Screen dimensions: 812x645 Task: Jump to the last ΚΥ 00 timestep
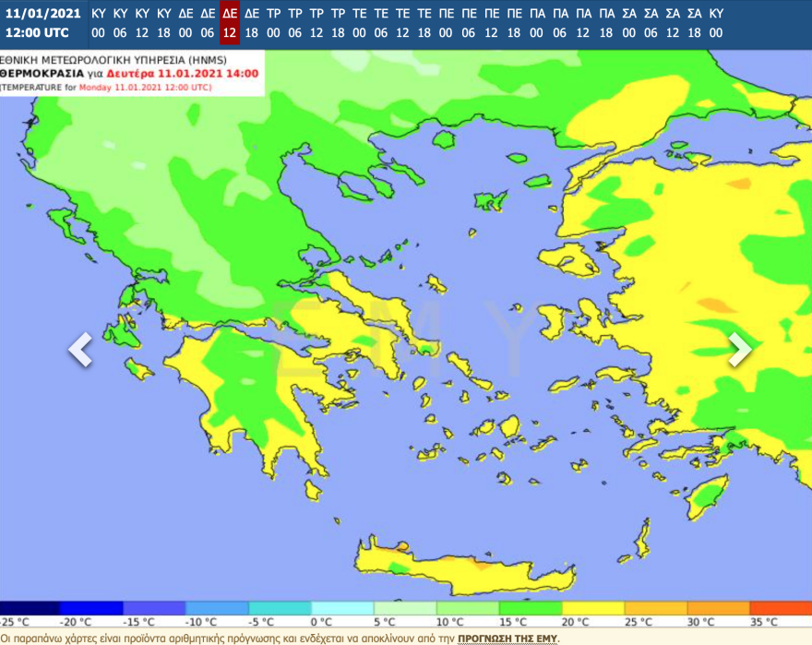(716, 23)
